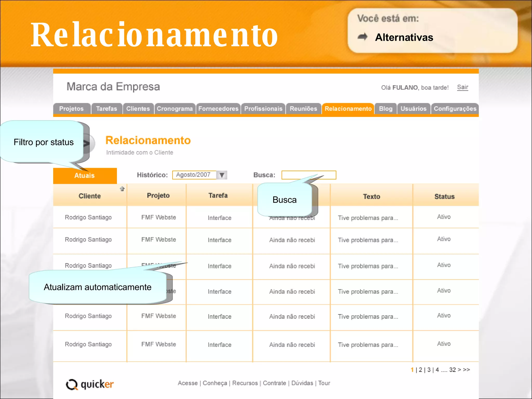Click Ativo status in fifth row
Screen dimensions: 532x399
pyautogui.click(x=444, y=315)
